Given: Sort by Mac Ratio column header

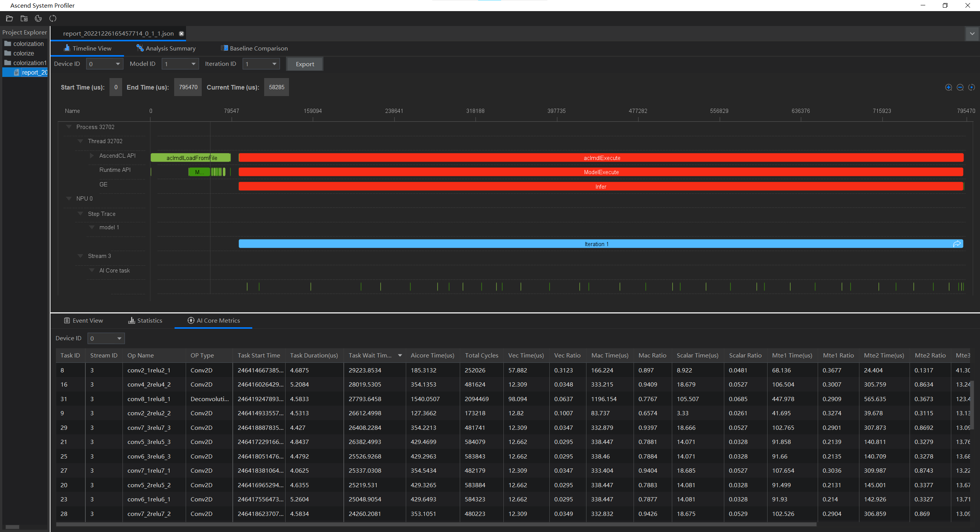Looking at the screenshot, I should [652, 356].
